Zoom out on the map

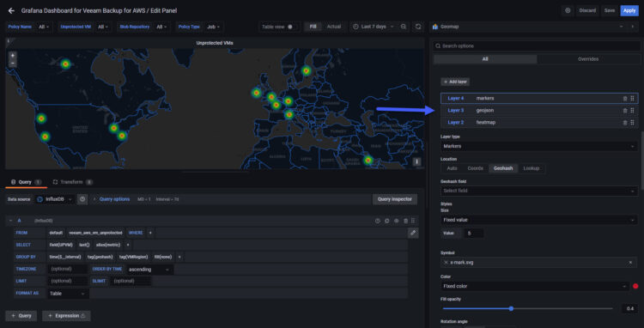[13, 64]
